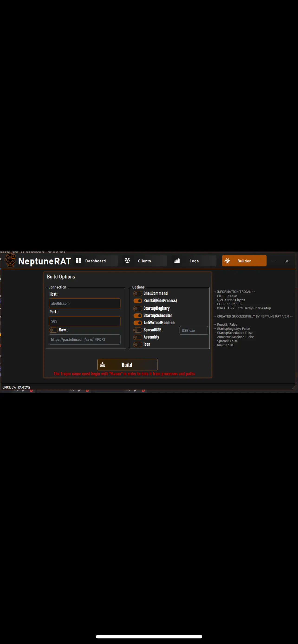The width and height of the screenshot is (298, 644).
Task: Click the 'StartupRegistry: False' log line
Action: point(231,329)
